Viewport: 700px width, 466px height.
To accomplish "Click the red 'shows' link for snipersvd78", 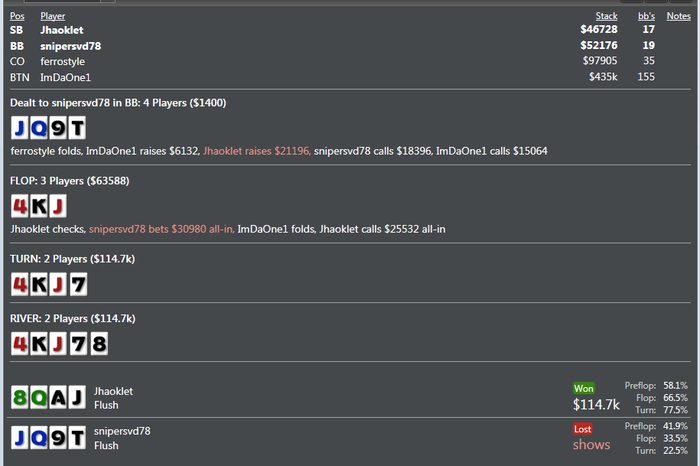I will pyautogui.click(x=591, y=444).
